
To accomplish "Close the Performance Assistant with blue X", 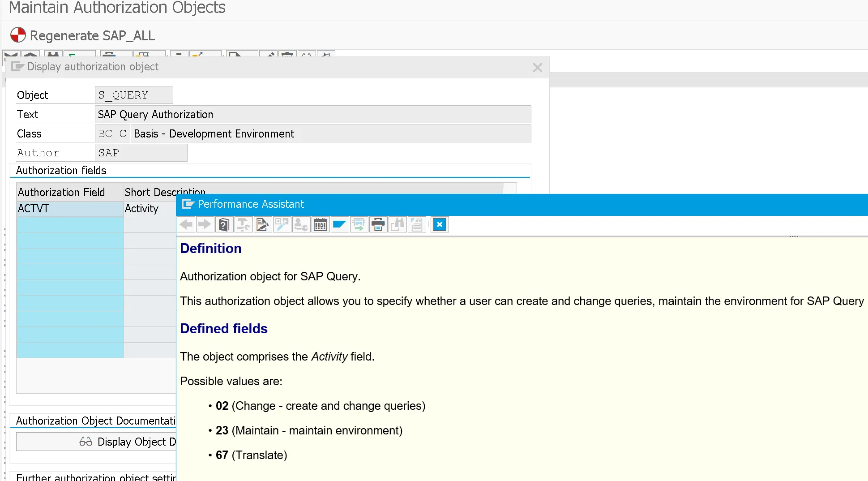I will 440,224.
